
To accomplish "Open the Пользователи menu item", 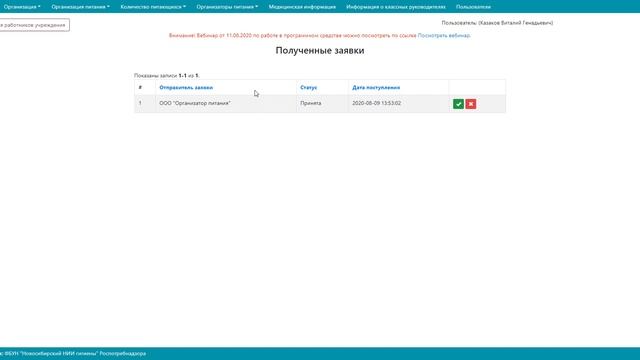I will (x=473, y=7).
